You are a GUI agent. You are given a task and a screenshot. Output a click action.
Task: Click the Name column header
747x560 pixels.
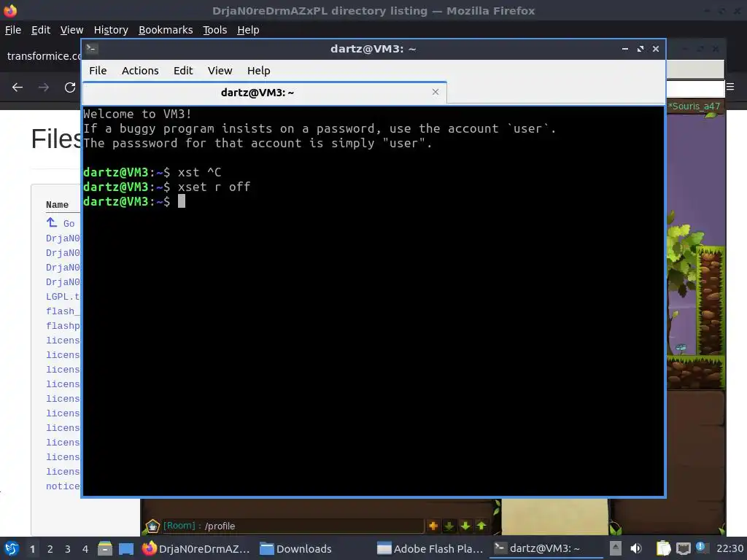pyautogui.click(x=57, y=205)
